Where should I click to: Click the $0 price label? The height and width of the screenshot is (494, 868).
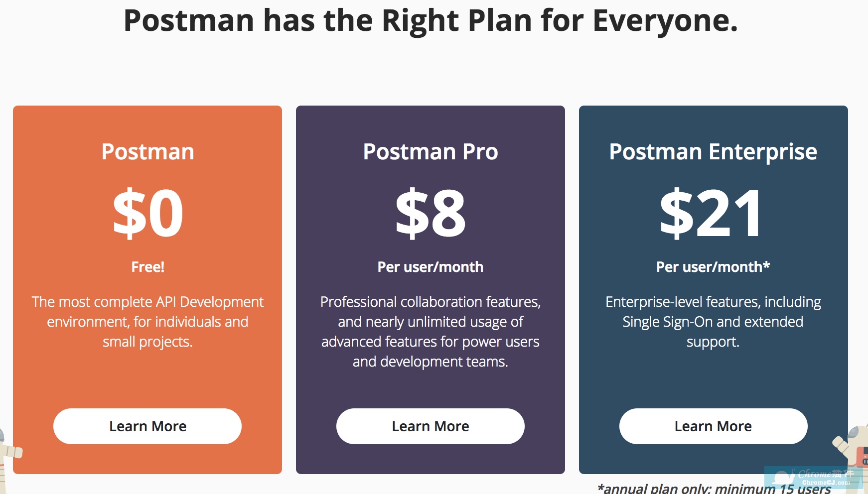tap(148, 213)
